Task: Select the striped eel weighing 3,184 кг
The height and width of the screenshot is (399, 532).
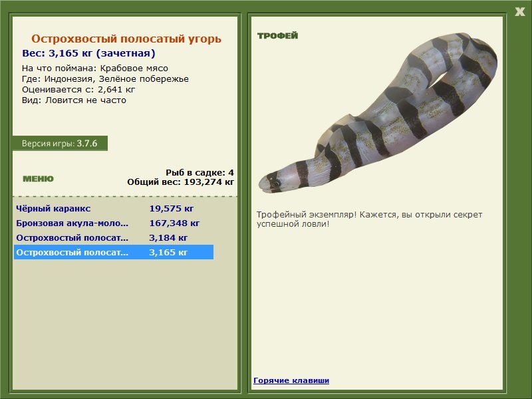Action: (x=113, y=237)
